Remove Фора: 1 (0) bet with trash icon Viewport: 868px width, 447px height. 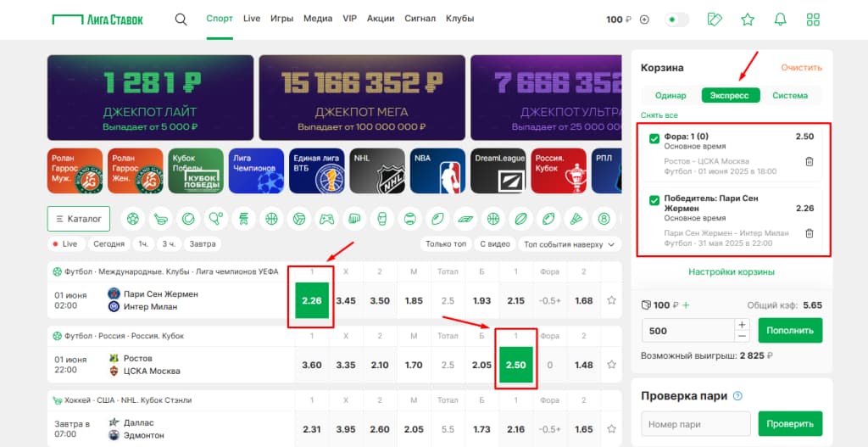click(x=809, y=161)
